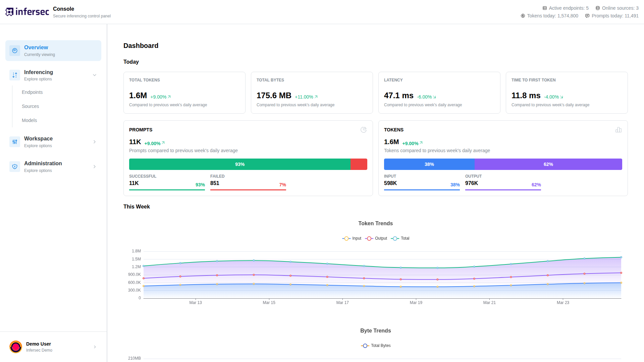Viewport: 644px width, 362px height.
Task: Open the Models submenu item
Action: point(30,120)
